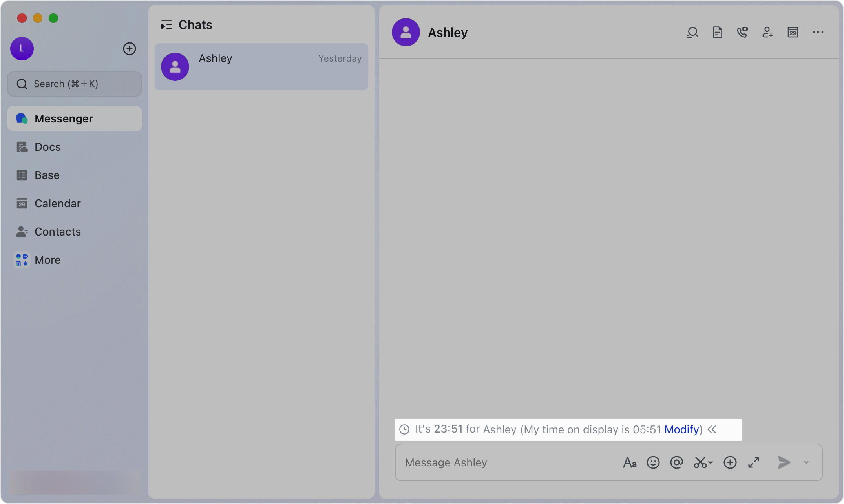This screenshot has height=504, width=844.
Task: Insert an @ mention
Action: (677, 463)
